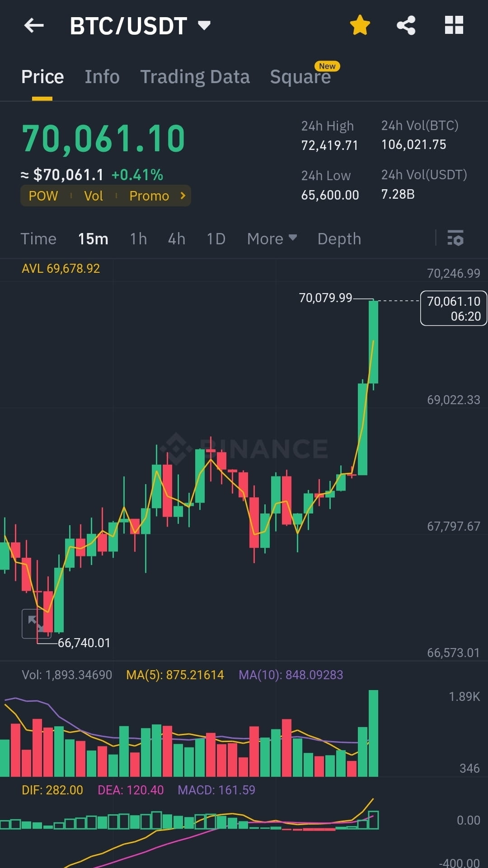
Task: Expand the More timeframe dropdown
Action: pyautogui.click(x=272, y=239)
